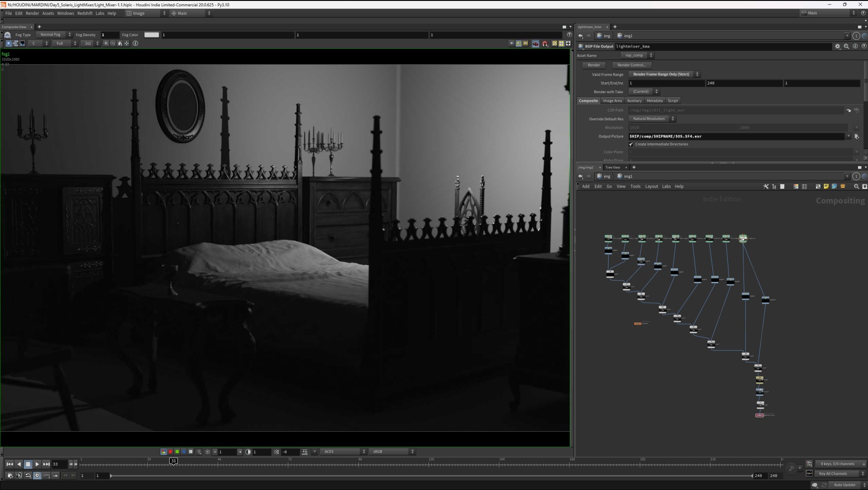Image resolution: width=868 pixels, height=490 pixels.
Task: Edit the Output Picture path field
Action: click(737, 136)
